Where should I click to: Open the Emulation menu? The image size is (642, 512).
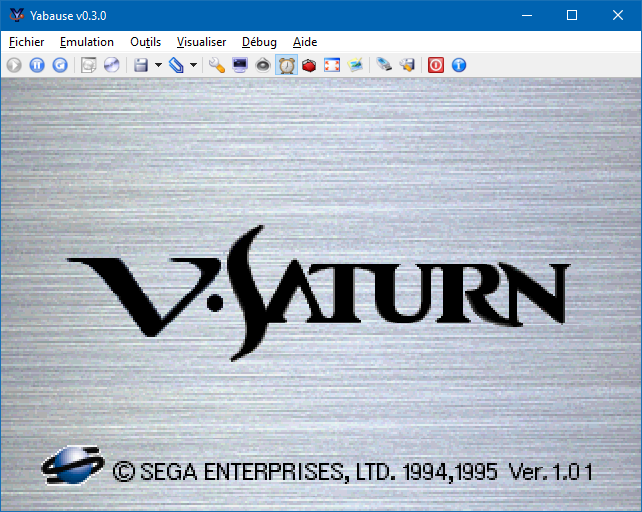pyautogui.click(x=87, y=42)
